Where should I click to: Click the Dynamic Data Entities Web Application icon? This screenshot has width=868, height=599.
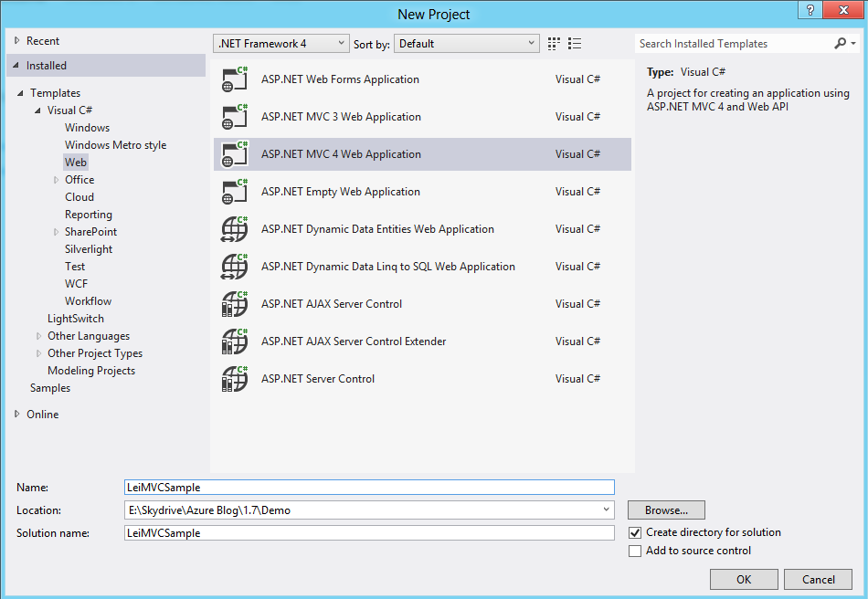pos(234,229)
